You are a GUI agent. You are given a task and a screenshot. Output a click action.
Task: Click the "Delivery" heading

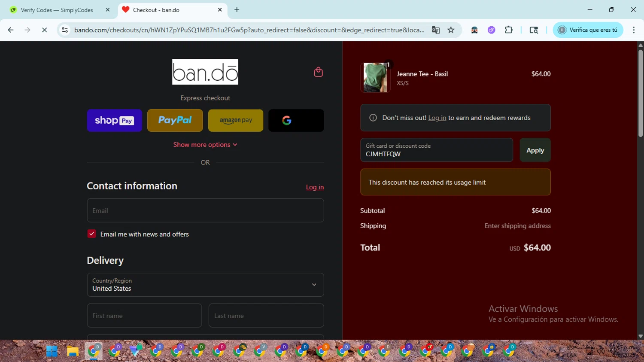(105, 260)
